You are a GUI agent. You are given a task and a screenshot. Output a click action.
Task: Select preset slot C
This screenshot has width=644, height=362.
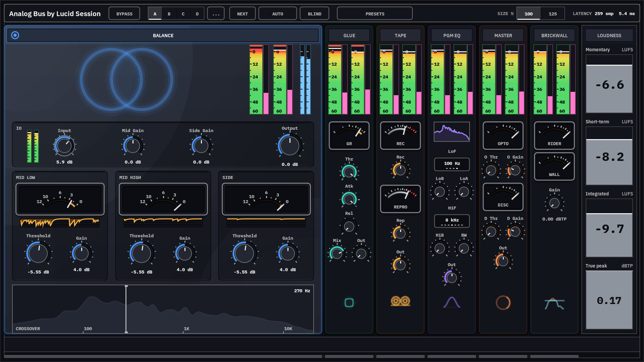(183, 14)
